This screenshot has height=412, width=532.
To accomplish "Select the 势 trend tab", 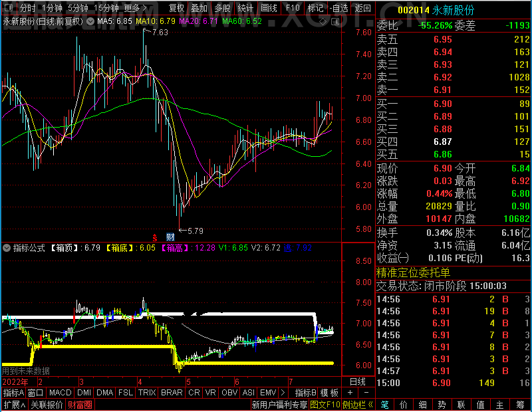I will coord(442,405).
